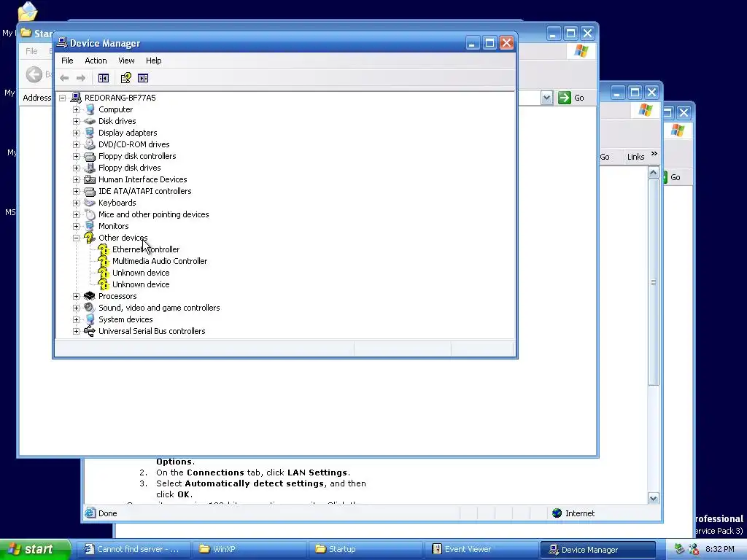The image size is (747, 560).
Task: Collapse the REDORANG-BF77A5 root node
Action: click(63, 98)
